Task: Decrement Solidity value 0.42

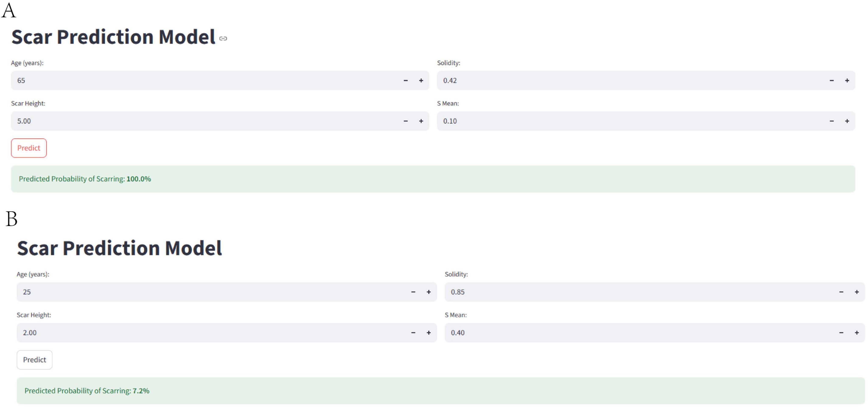Action: coord(832,81)
